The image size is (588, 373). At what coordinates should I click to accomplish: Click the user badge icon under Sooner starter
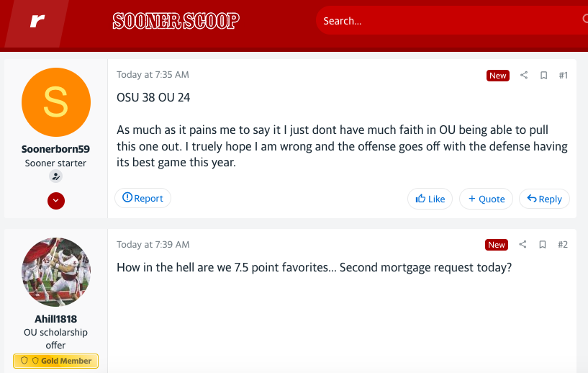56,176
